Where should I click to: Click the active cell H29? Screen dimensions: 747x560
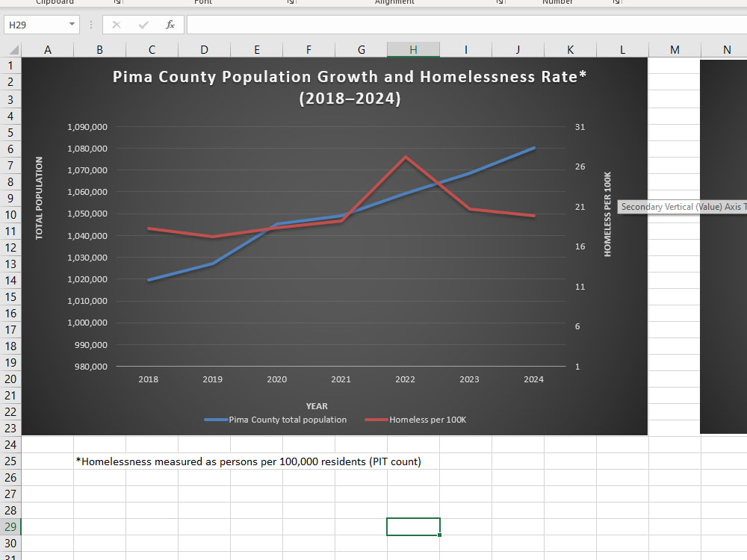(413, 526)
